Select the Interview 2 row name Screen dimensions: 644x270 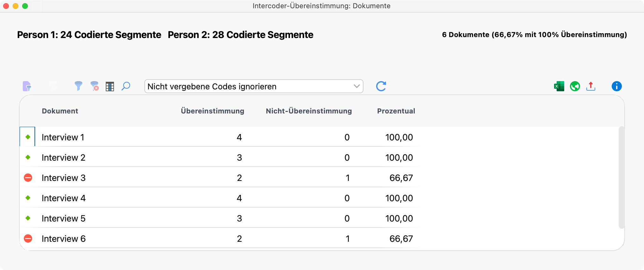64,157
